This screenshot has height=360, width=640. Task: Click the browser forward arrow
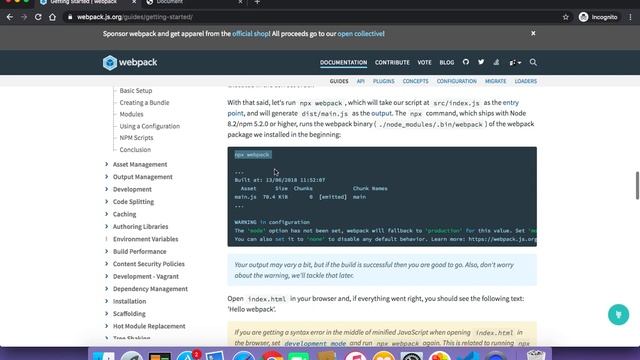tap(24, 17)
